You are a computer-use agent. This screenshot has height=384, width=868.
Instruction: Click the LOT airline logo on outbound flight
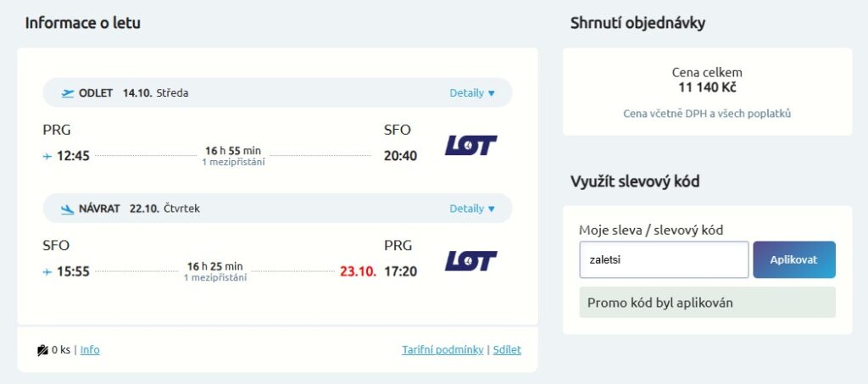(471, 146)
